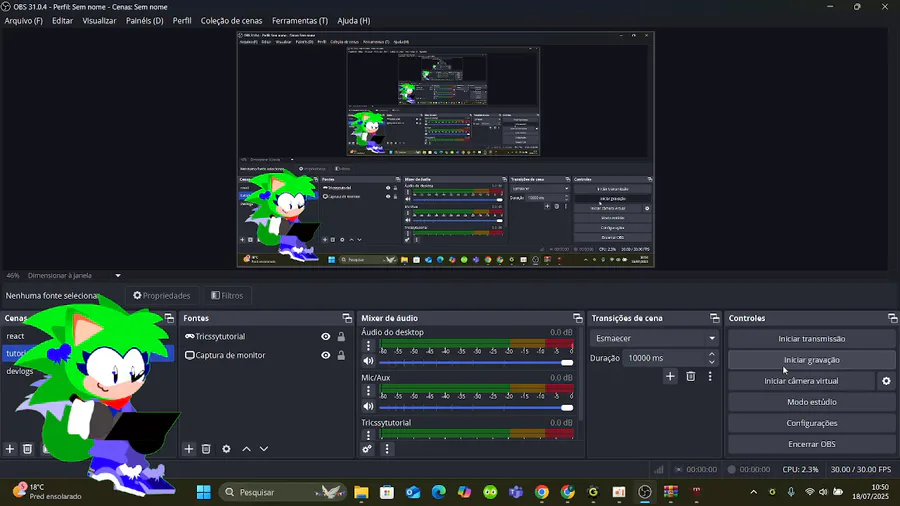
Task: Click the Windows taskbar Pesquisar search box
Action: [281, 492]
